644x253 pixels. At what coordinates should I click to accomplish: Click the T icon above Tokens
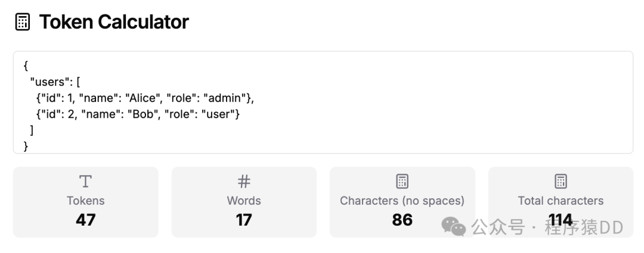click(x=85, y=182)
